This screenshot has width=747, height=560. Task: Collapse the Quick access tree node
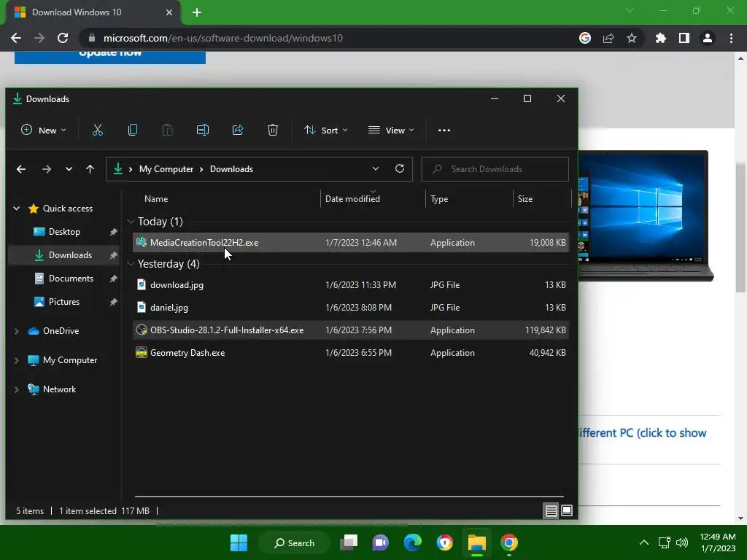click(x=17, y=209)
